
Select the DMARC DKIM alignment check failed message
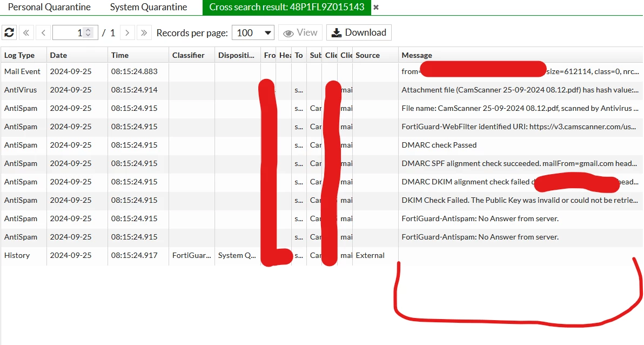(x=520, y=182)
